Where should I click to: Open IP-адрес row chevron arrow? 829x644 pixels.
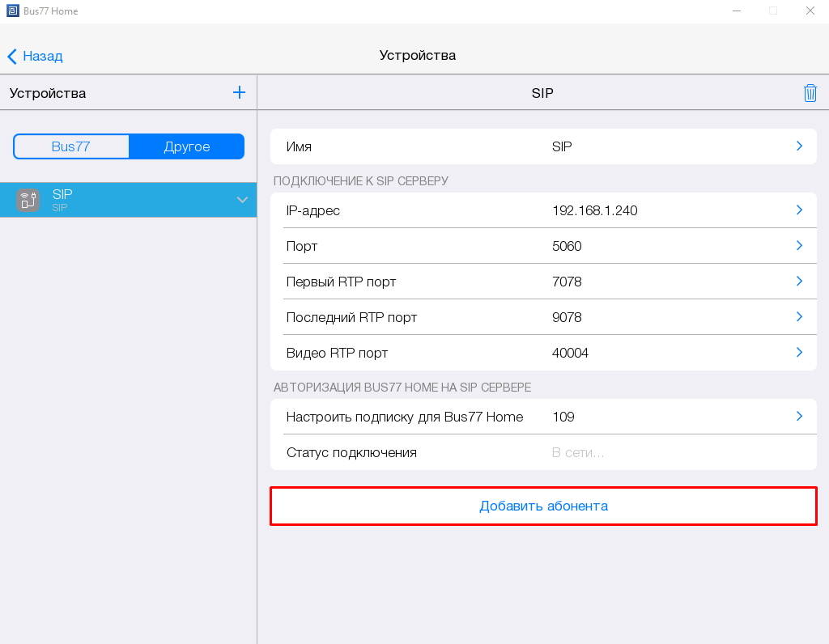point(799,210)
